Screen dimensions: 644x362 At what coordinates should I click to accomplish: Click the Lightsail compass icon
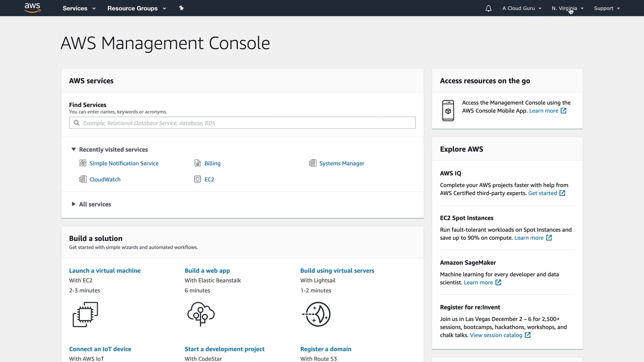[317, 314]
